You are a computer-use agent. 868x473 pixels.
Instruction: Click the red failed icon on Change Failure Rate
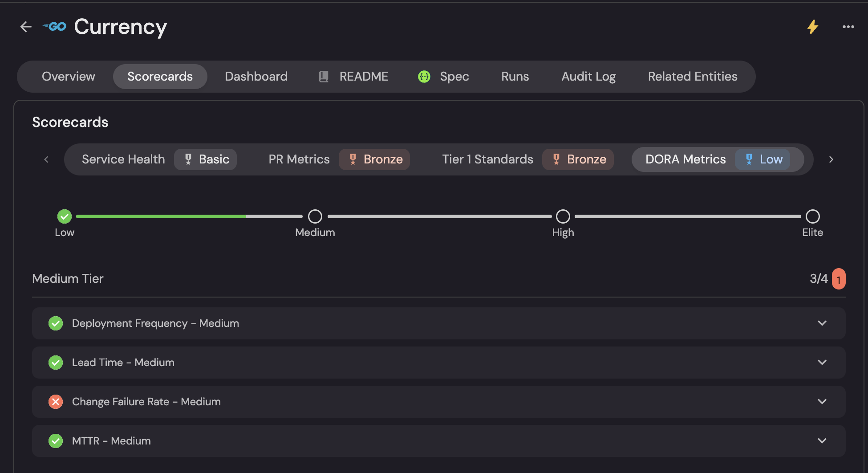[x=56, y=402]
